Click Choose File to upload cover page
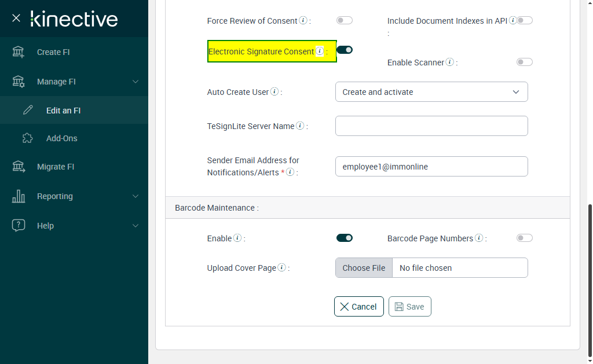Viewport: 593px width, 364px height. click(x=364, y=268)
